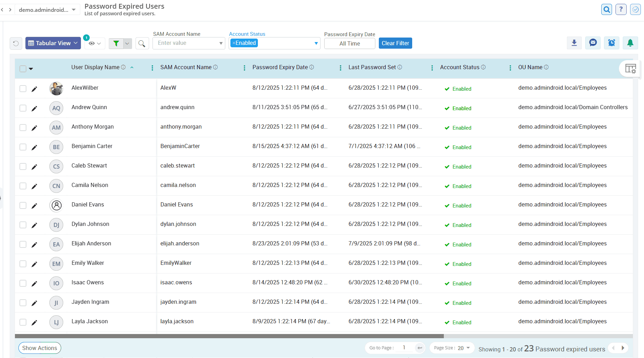Open the Account Status filter dropdown
This screenshot has height=358, width=644.
(x=315, y=43)
